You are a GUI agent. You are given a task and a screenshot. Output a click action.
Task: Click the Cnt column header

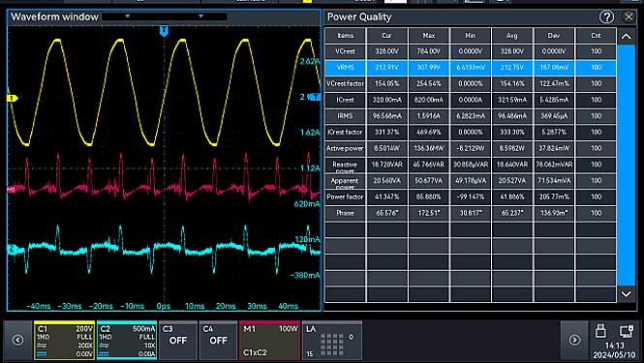click(x=596, y=35)
